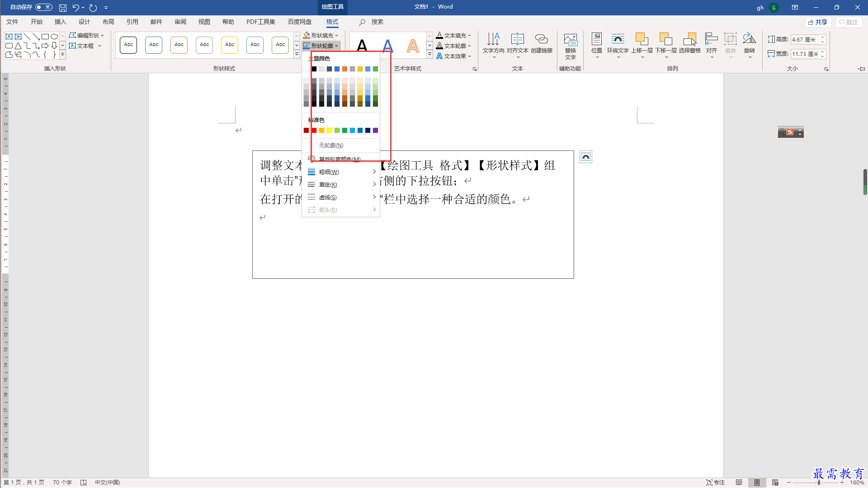868x488 pixels.
Task: Click layout options icon beside text box
Action: click(586, 157)
